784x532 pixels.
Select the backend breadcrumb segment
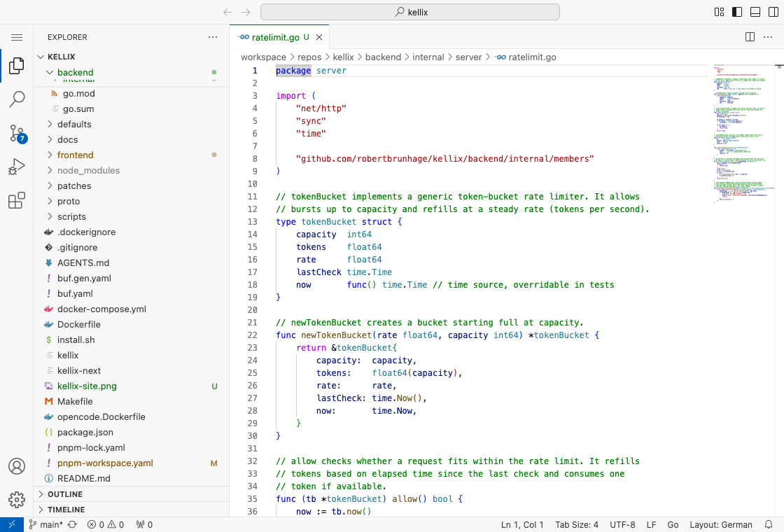(x=383, y=57)
